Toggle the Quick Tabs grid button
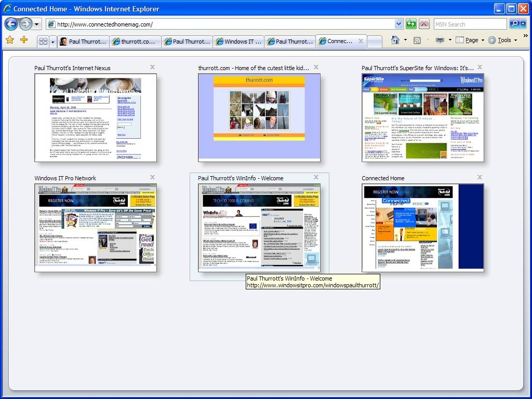 43,41
